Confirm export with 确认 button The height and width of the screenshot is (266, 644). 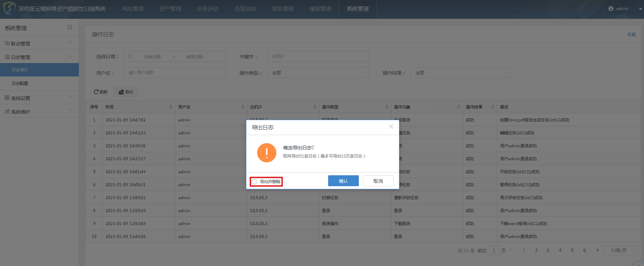pos(343,181)
